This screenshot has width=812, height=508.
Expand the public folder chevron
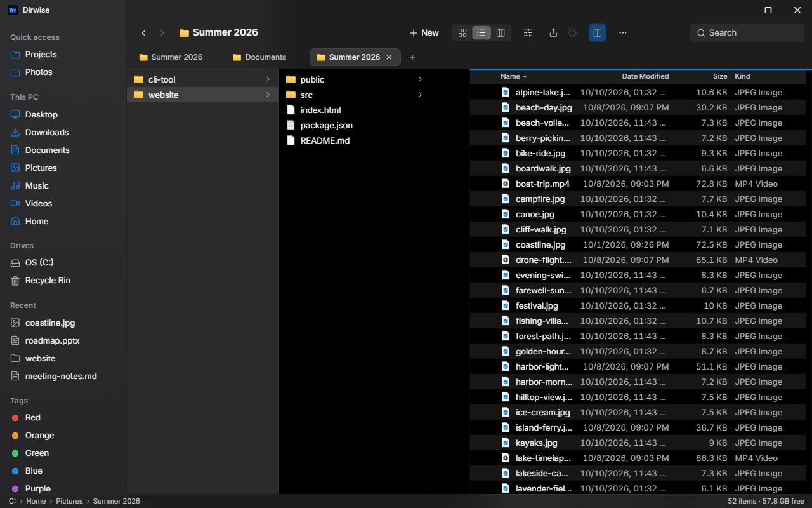[x=420, y=79]
